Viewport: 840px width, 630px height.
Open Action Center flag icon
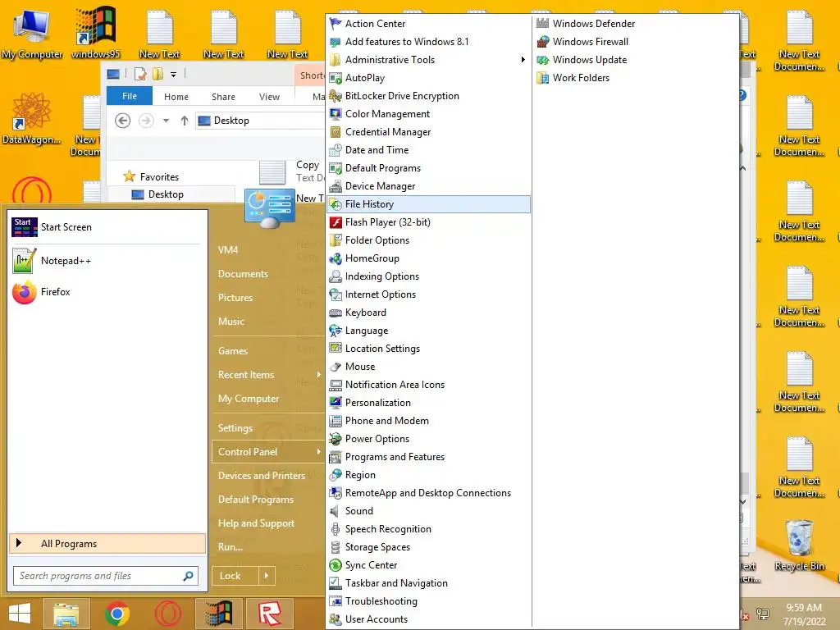point(336,24)
